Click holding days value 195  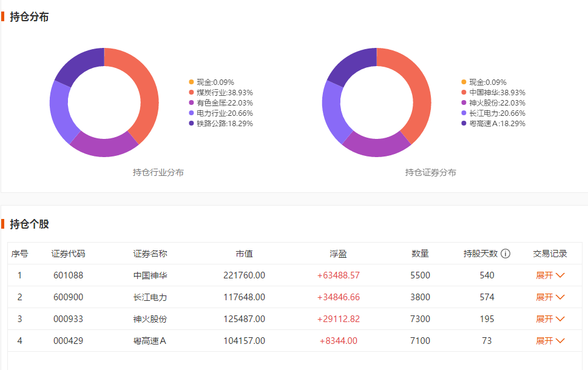click(487, 319)
